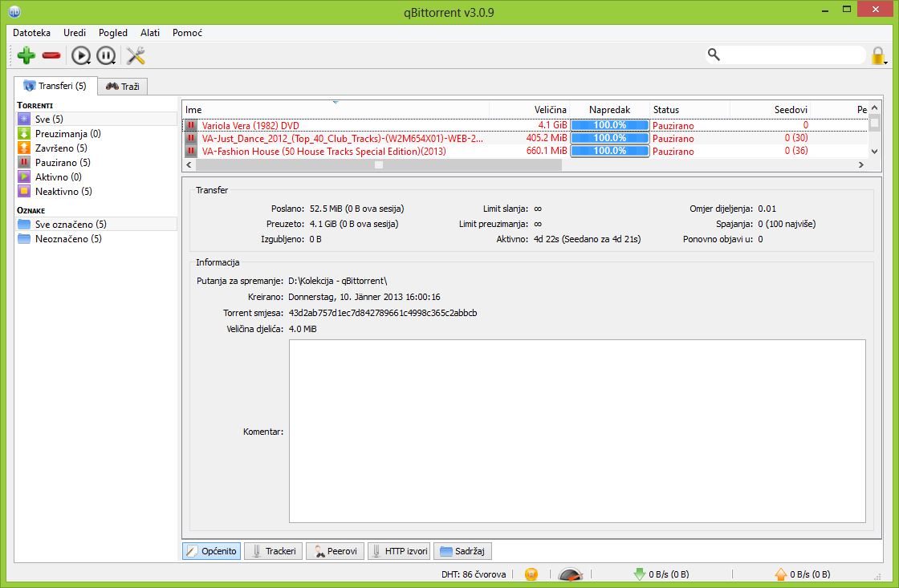Click the green download speed arrow icon
Viewport: 899px width, 588px height.
point(639,574)
